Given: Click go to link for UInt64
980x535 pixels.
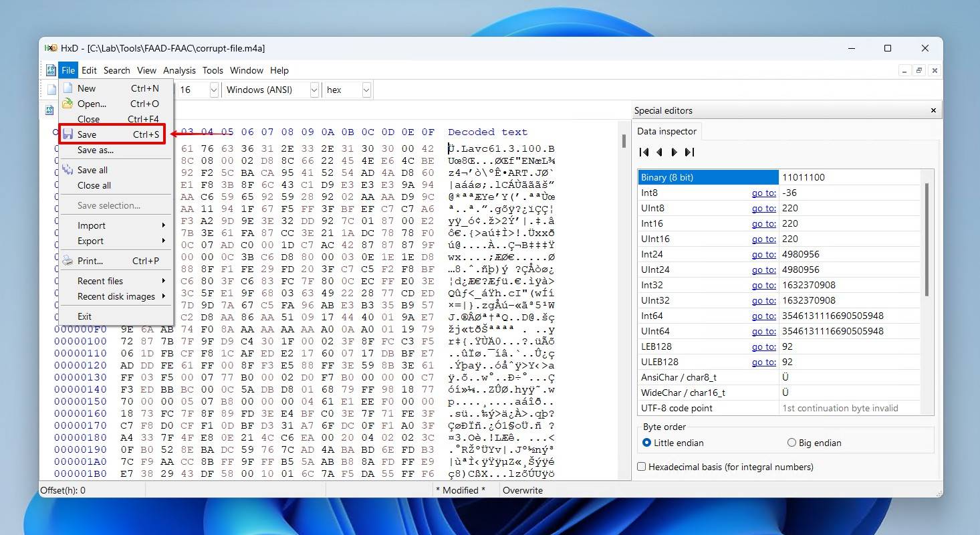Looking at the screenshot, I should pos(763,331).
